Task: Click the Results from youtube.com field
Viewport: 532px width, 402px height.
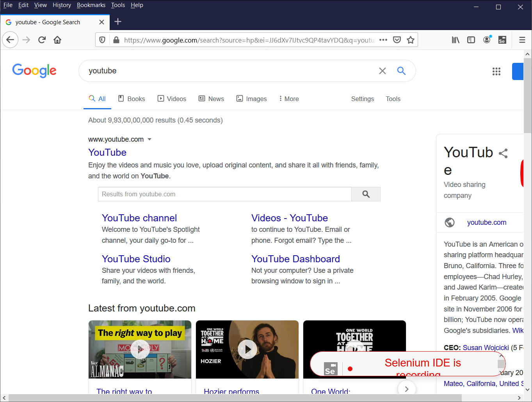Action: [225, 194]
